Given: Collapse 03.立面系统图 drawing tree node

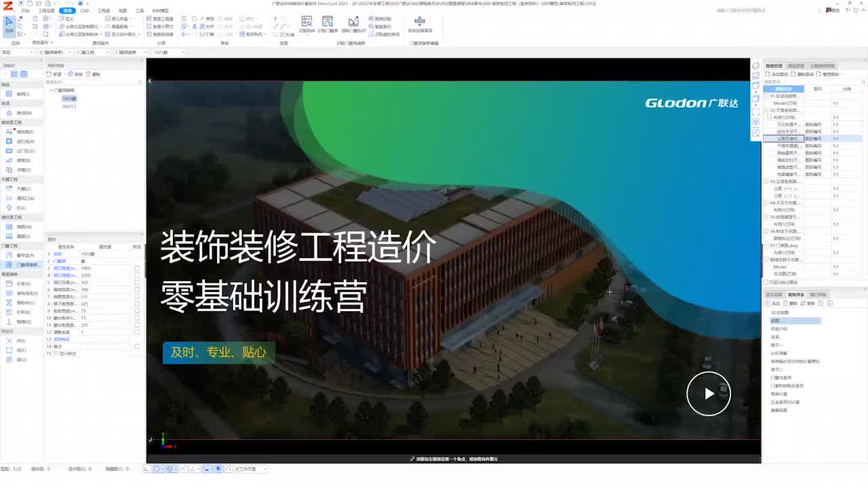Looking at the screenshot, I should (766, 182).
